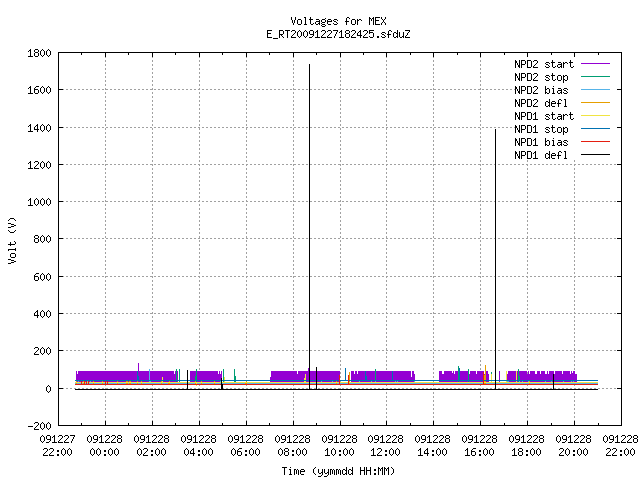Image resolution: width=640 pixels, height=480 pixels.
Task: Click the 400 y-axis tick value
Action: coord(42,314)
